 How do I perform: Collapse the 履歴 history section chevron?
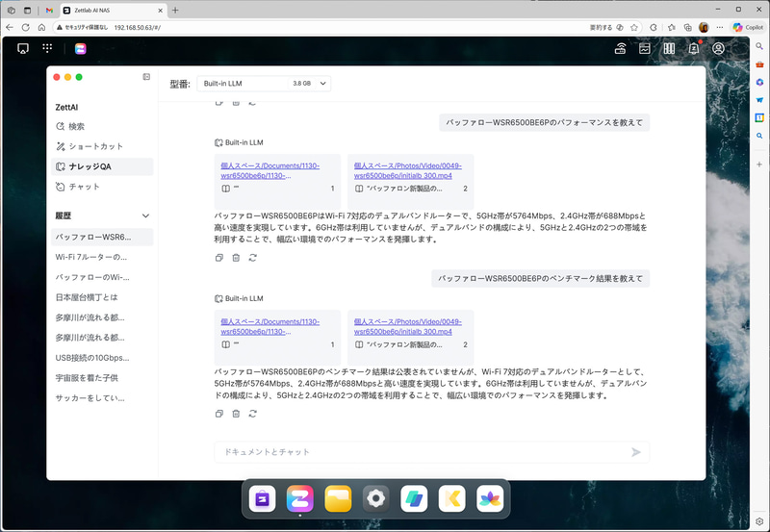(x=145, y=215)
